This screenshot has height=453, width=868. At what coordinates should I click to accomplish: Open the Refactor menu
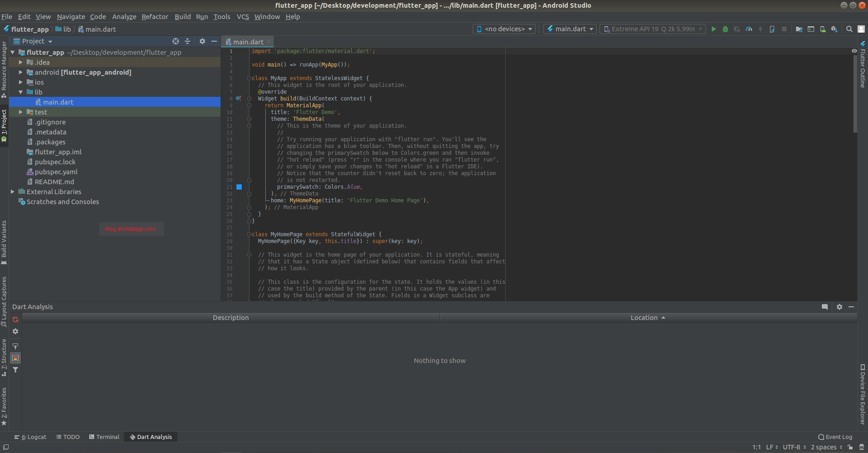tap(155, 16)
